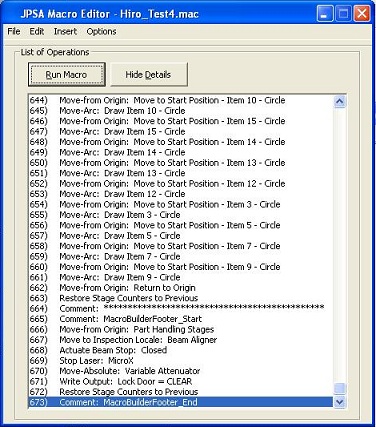
Task: Close the JPSA Macro Editor window
Action: click(x=362, y=14)
